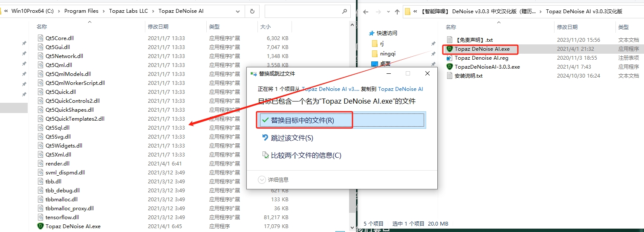Follow the Topaz DeNoise AI destination link
The width and height of the screenshot is (644, 232).
pos(400,89)
